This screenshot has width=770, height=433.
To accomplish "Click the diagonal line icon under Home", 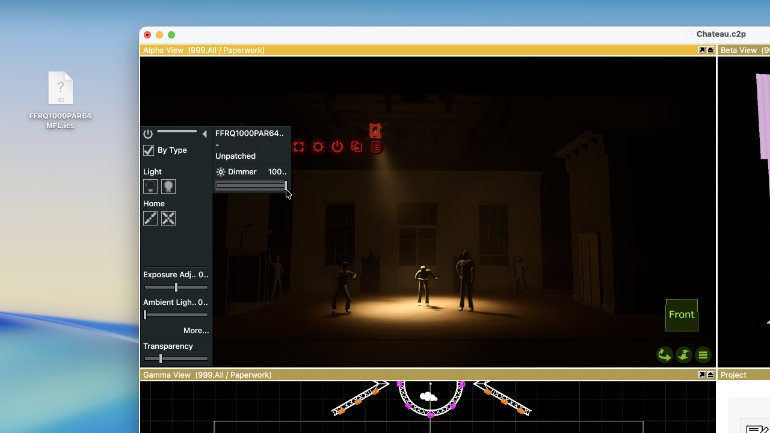I will pyautogui.click(x=150, y=218).
